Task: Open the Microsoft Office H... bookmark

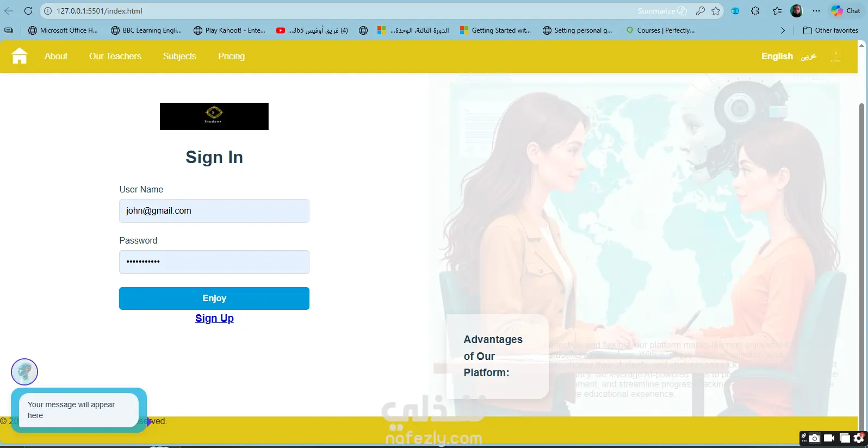Action: [63, 30]
